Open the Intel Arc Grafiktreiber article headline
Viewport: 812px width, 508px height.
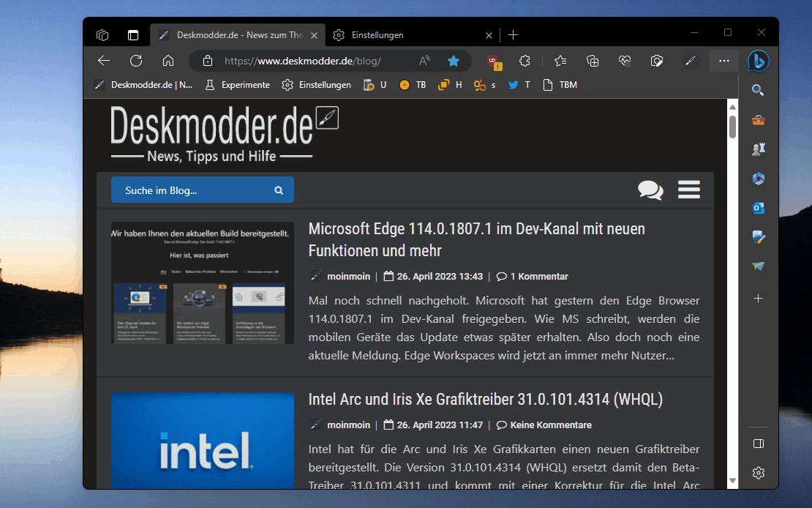[x=485, y=399]
